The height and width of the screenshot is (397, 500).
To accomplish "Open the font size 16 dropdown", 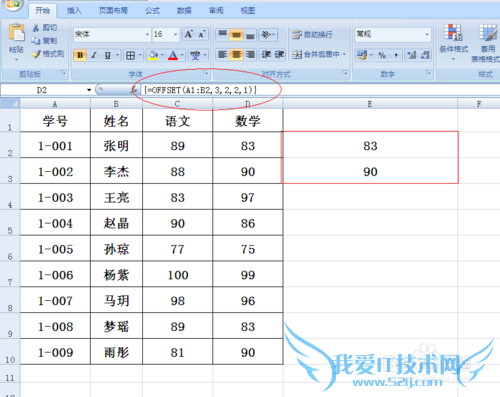I will pos(175,34).
